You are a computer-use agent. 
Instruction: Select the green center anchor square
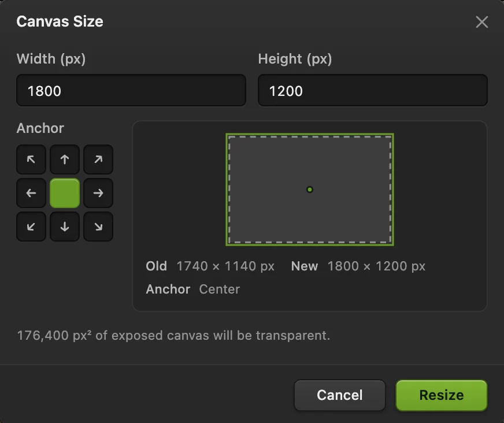pyautogui.click(x=65, y=193)
